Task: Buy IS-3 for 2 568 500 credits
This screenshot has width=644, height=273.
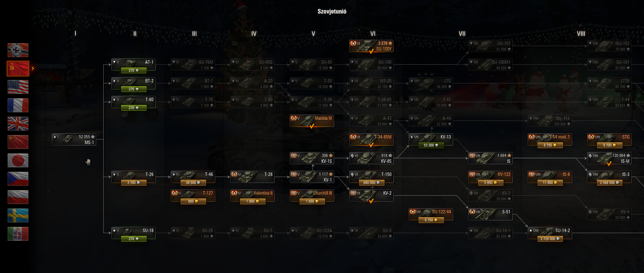Action: pos(609,183)
